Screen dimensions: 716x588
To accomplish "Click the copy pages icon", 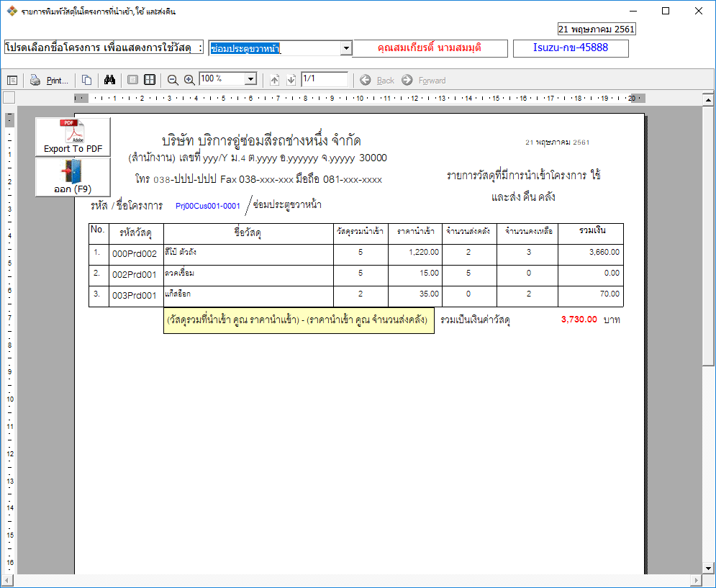I will click(x=87, y=81).
